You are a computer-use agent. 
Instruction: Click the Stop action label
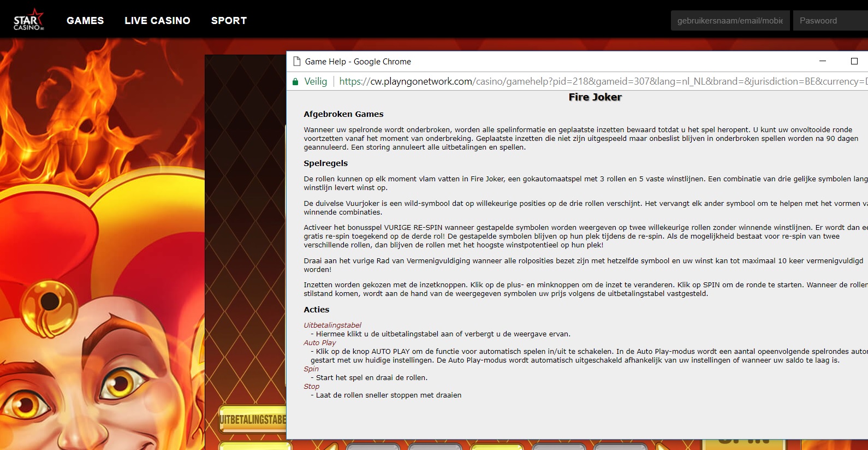[311, 386]
